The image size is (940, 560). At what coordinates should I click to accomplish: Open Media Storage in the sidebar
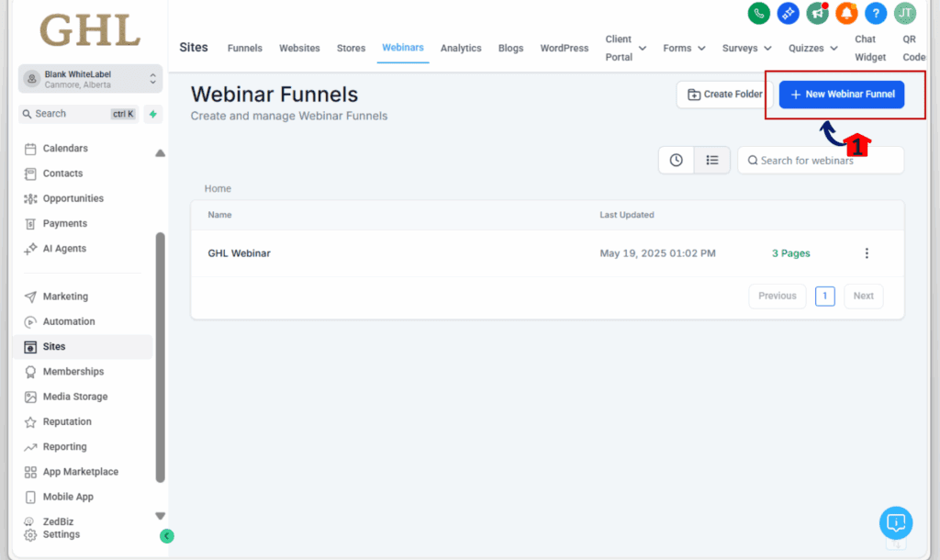[x=75, y=397]
